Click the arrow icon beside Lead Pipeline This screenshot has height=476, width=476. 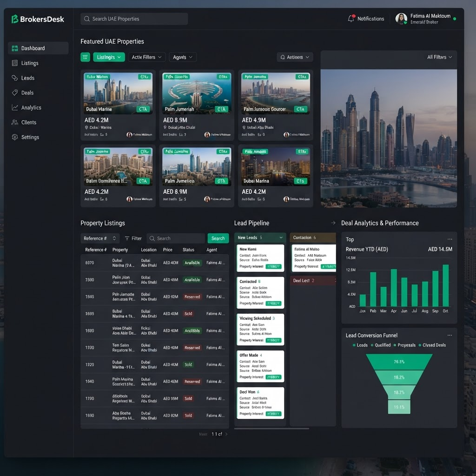pos(333,223)
